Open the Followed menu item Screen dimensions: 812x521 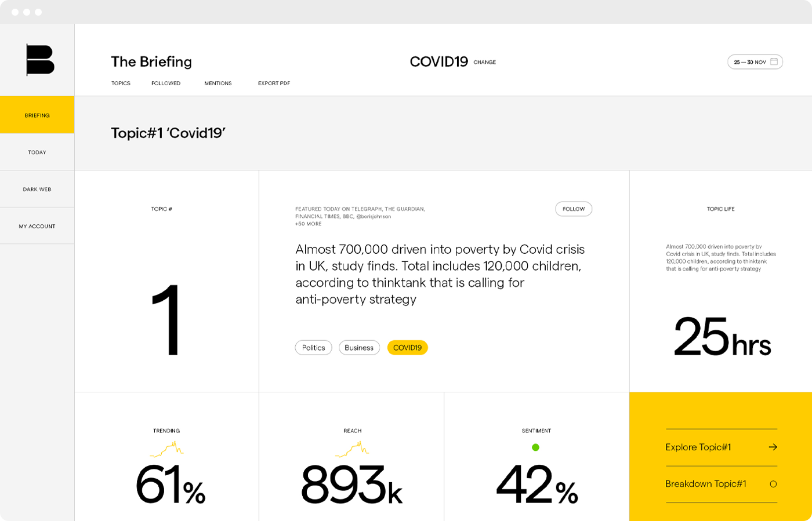[166, 83]
